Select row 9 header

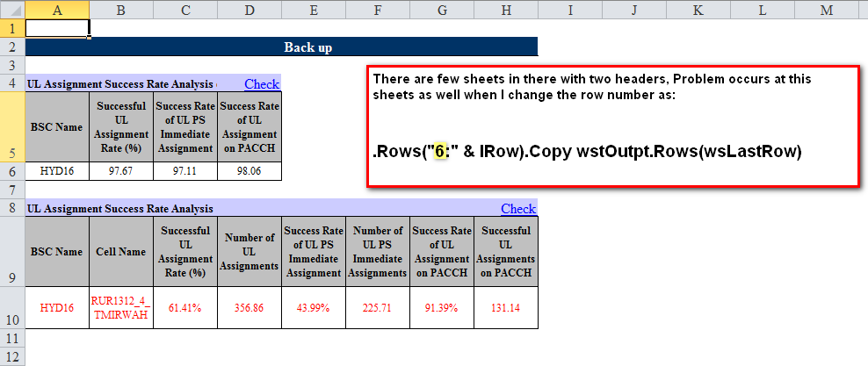click(12, 252)
